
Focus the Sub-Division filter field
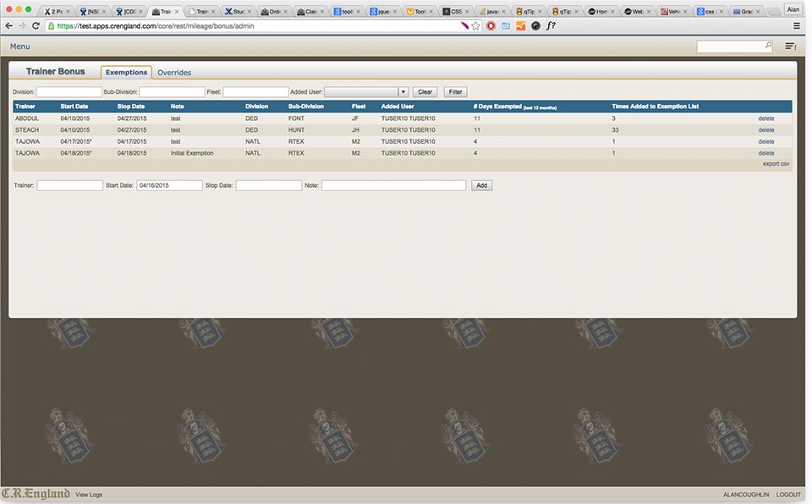click(x=172, y=91)
